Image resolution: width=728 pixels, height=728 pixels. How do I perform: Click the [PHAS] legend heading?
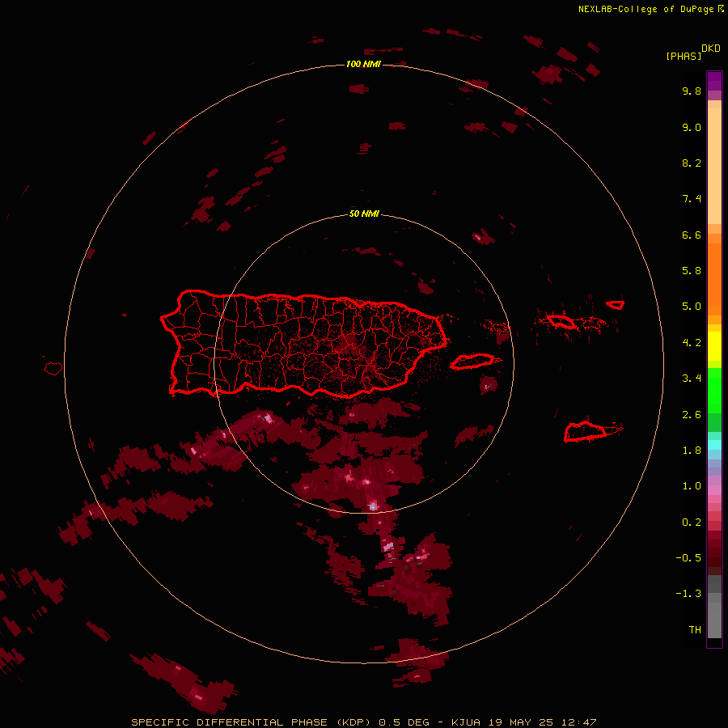click(684, 56)
